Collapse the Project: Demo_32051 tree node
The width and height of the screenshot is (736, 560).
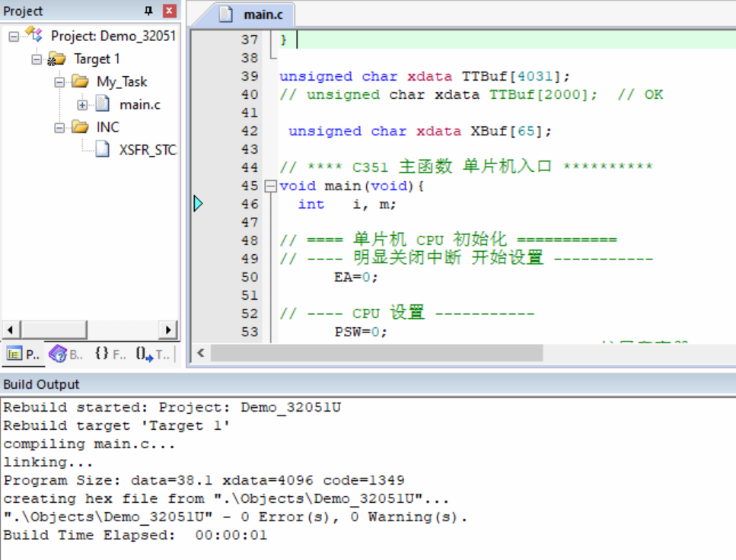[14, 37]
